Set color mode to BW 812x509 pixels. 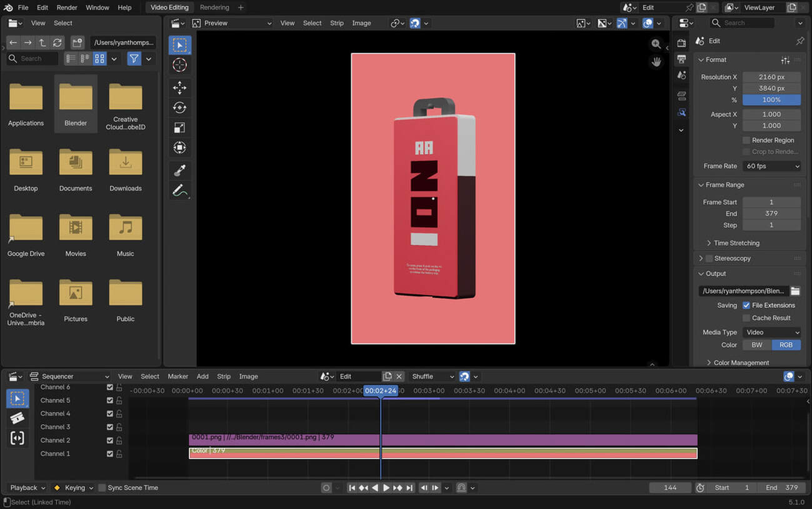click(x=756, y=345)
